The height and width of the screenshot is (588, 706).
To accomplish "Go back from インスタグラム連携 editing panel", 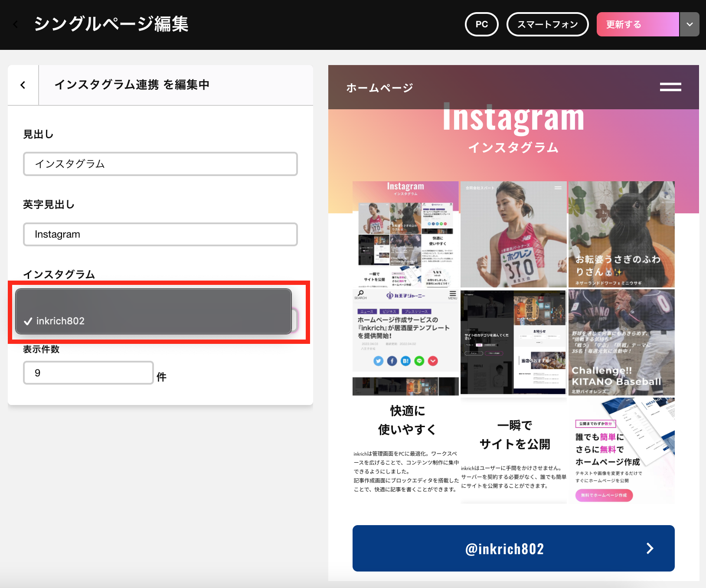I will click(x=23, y=85).
